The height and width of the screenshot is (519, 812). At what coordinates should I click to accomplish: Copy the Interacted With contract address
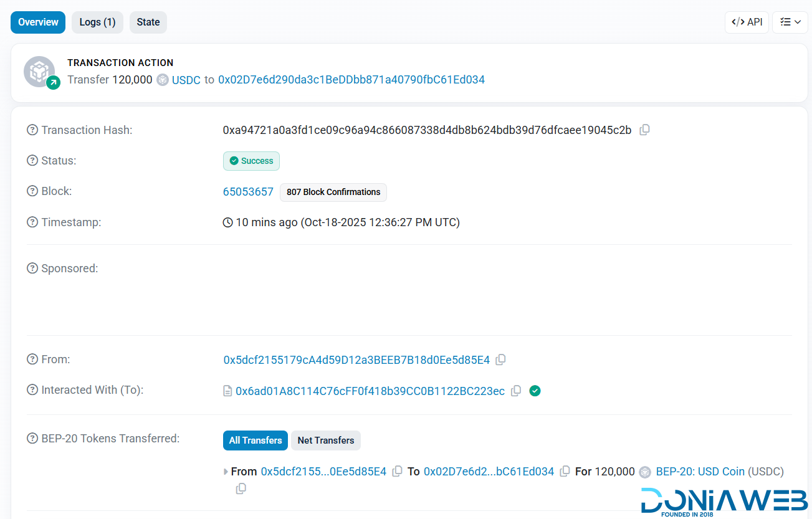(x=516, y=391)
